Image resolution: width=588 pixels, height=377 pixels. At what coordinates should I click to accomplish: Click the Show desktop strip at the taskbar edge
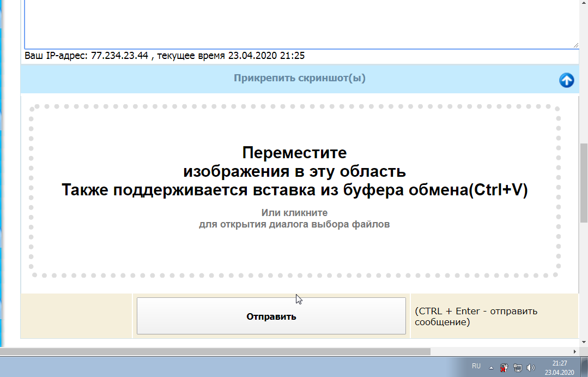(x=585, y=368)
